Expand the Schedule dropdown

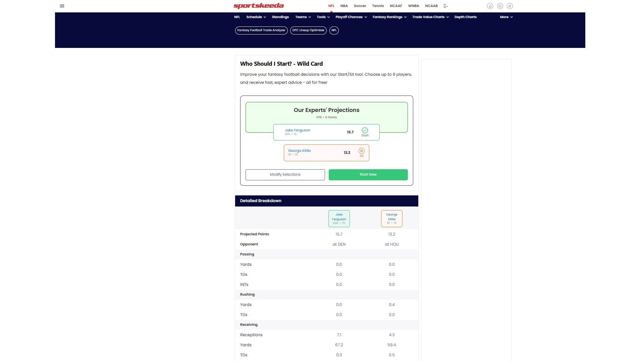click(x=256, y=17)
